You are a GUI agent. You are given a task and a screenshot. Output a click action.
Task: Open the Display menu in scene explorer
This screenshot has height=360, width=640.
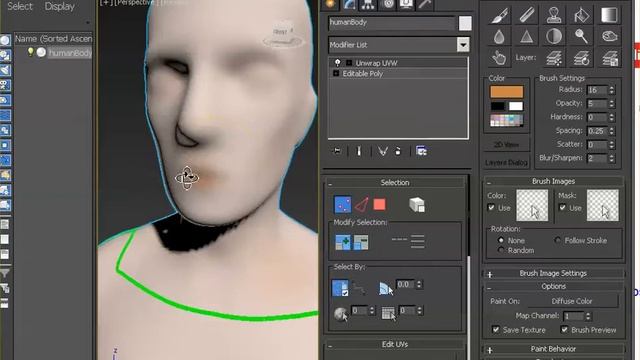point(60,7)
